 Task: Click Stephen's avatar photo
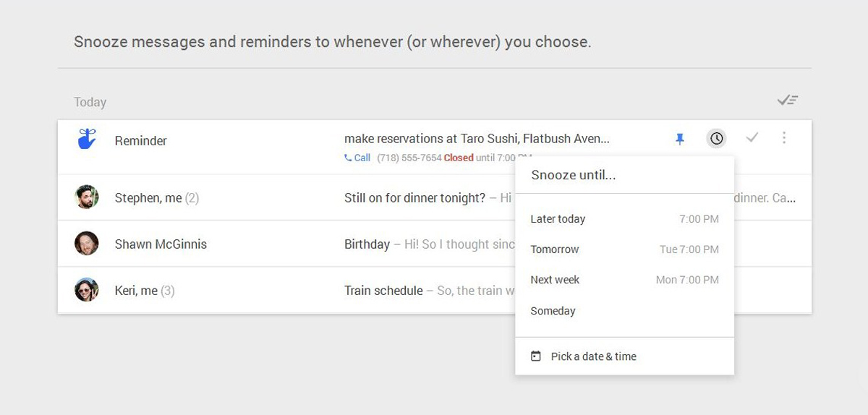(x=87, y=197)
